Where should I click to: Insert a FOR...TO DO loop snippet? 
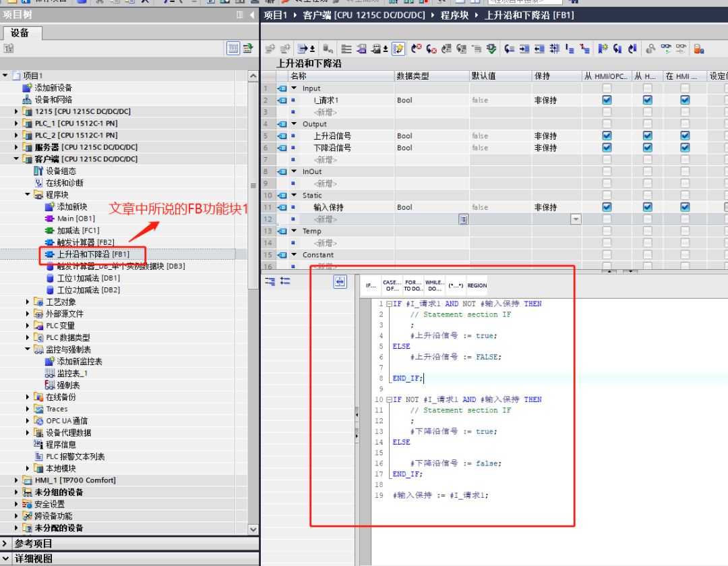pyautogui.click(x=413, y=284)
